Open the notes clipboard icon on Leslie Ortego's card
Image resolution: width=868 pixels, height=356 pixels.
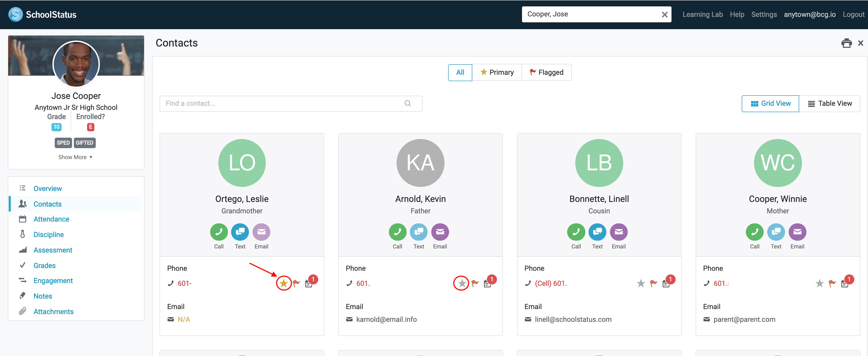pos(308,284)
